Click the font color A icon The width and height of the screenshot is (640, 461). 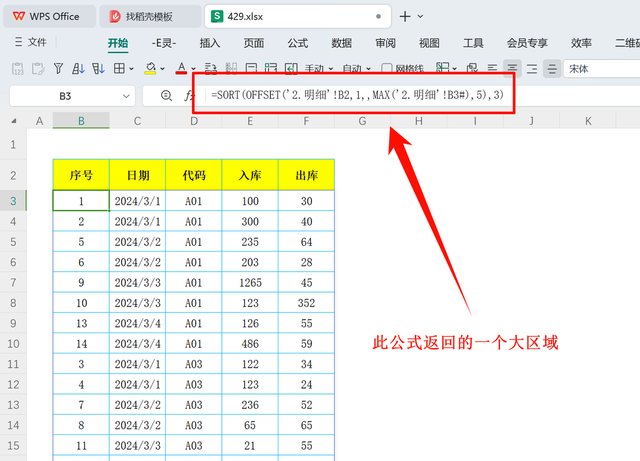[182, 69]
